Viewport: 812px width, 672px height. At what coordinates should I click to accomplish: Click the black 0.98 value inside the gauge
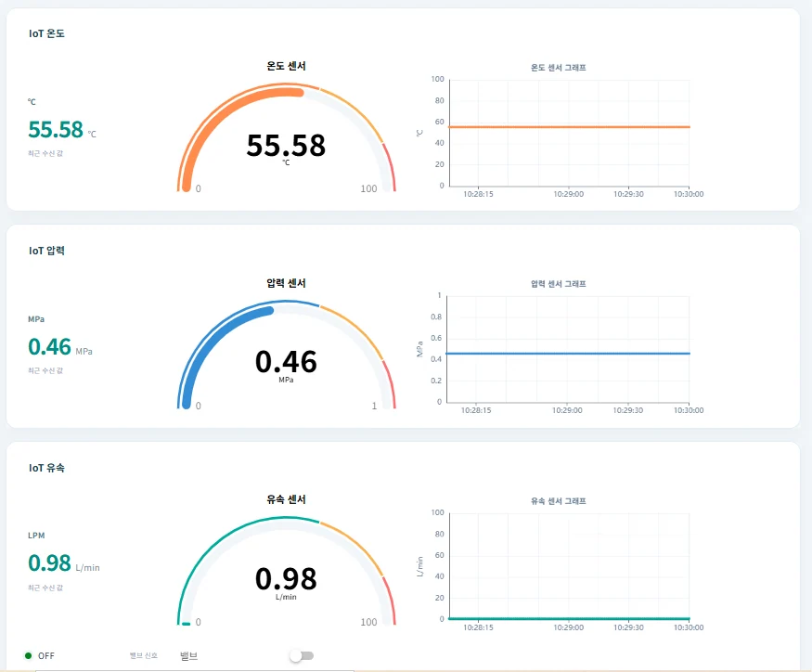pos(286,579)
